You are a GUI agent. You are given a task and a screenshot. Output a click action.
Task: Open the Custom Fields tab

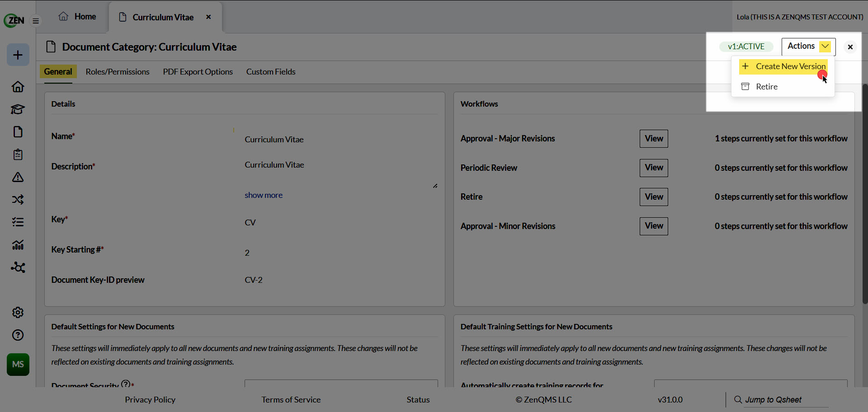(271, 72)
